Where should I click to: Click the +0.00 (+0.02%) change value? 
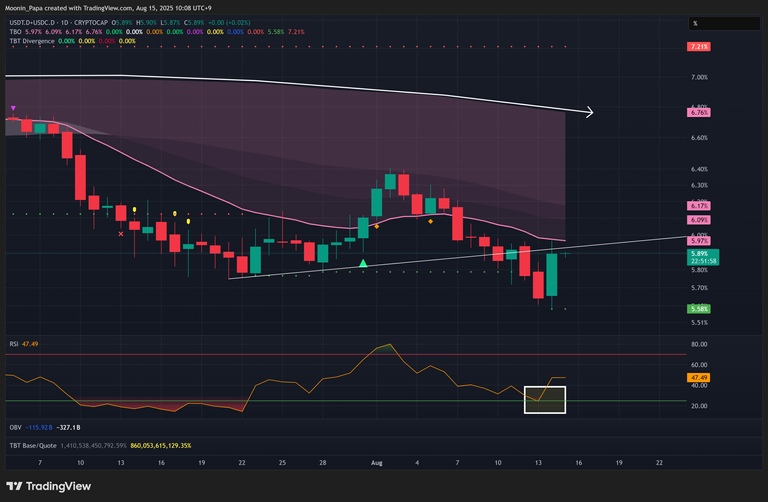point(229,23)
